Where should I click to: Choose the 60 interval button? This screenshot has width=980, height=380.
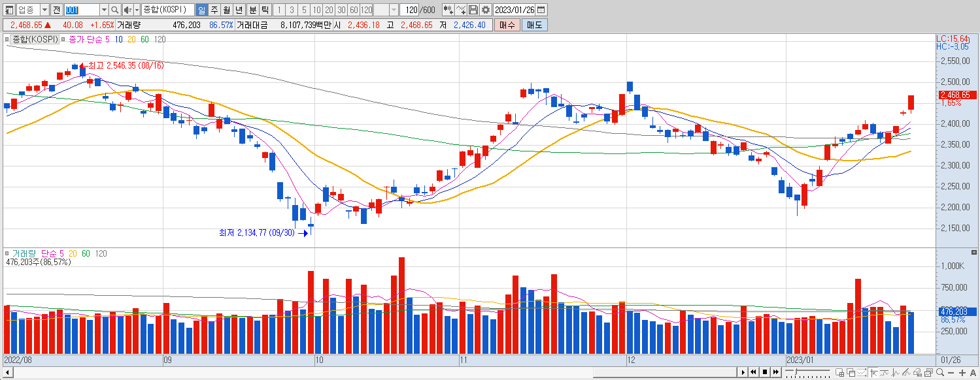354,10
